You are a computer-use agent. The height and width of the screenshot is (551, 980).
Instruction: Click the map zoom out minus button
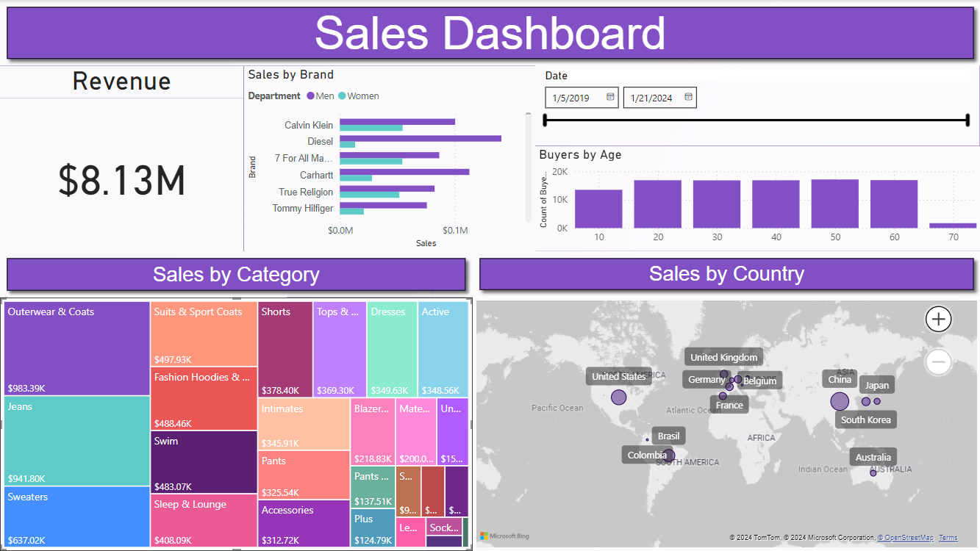(938, 361)
